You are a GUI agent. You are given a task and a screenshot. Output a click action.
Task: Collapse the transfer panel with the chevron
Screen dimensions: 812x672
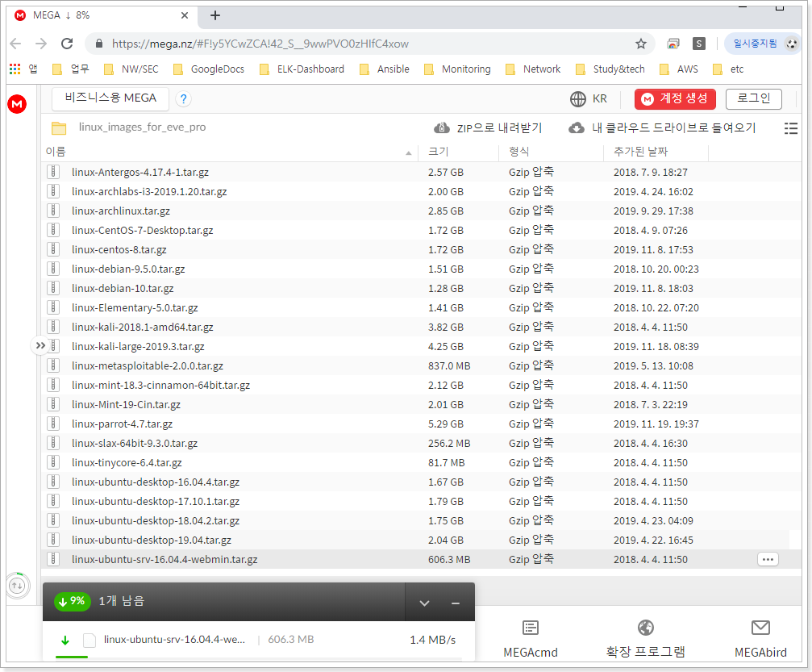tap(424, 603)
